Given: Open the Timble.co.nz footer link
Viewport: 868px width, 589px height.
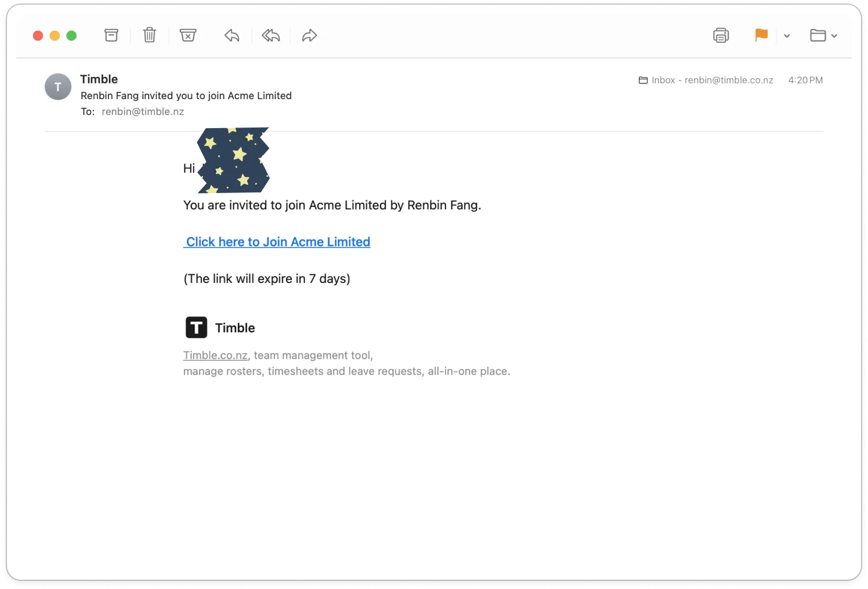Looking at the screenshot, I should (x=215, y=355).
